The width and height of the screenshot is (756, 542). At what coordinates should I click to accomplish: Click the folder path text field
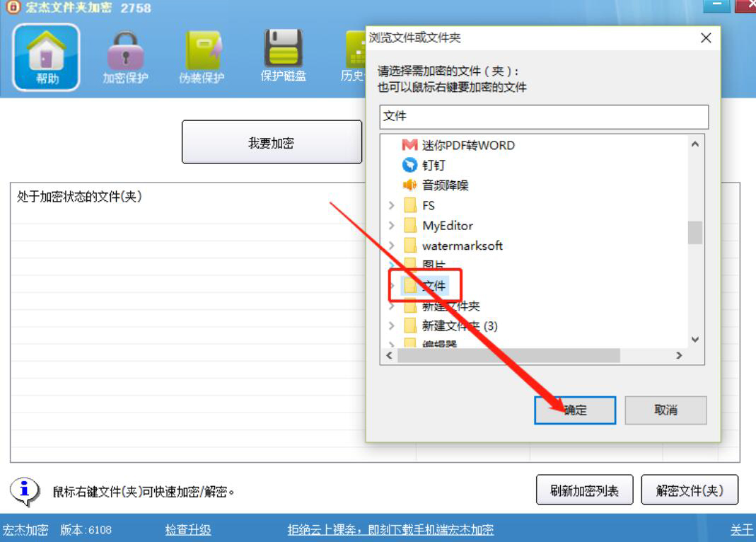544,117
